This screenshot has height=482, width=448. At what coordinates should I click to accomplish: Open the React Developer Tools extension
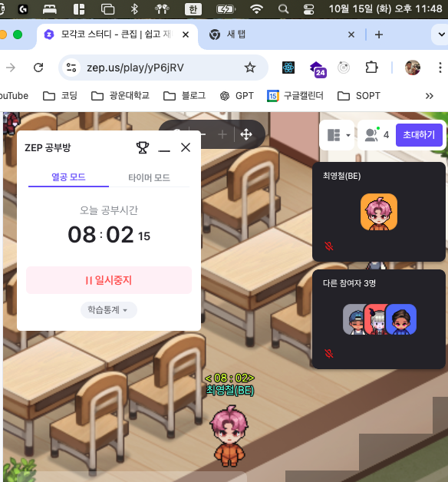pyautogui.click(x=288, y=68)
